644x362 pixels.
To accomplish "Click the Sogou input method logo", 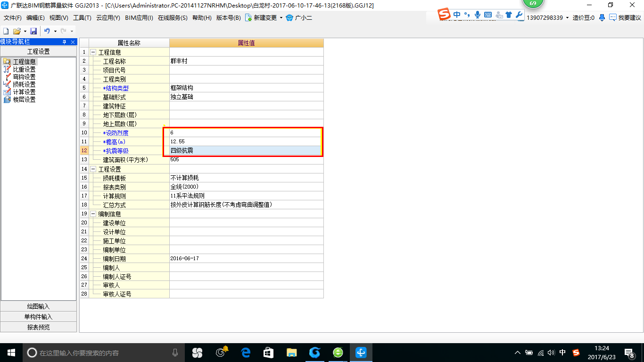I will pyautogui.click(x=444, y=14).
